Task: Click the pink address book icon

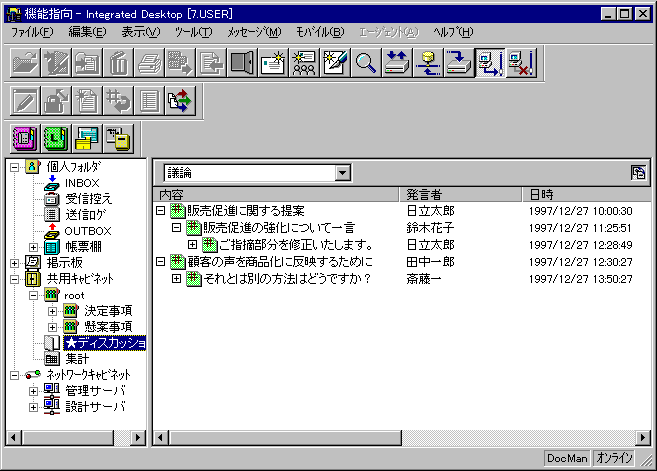Action: point(25,138)
